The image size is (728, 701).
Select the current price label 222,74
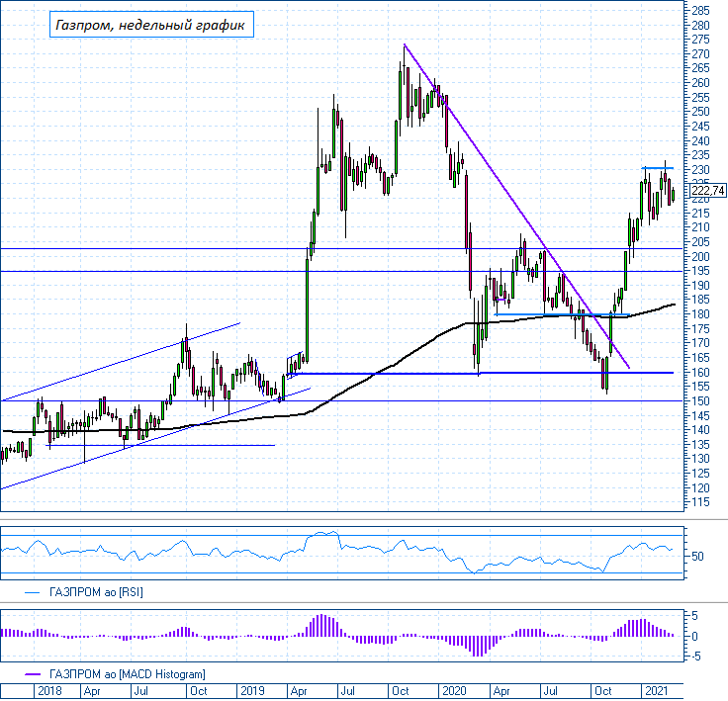[707, 191]
